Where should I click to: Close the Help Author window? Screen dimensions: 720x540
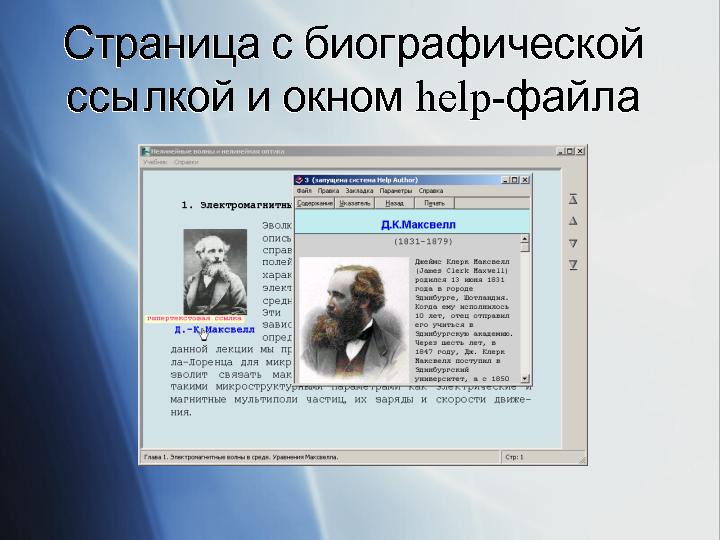click(524, 180)
